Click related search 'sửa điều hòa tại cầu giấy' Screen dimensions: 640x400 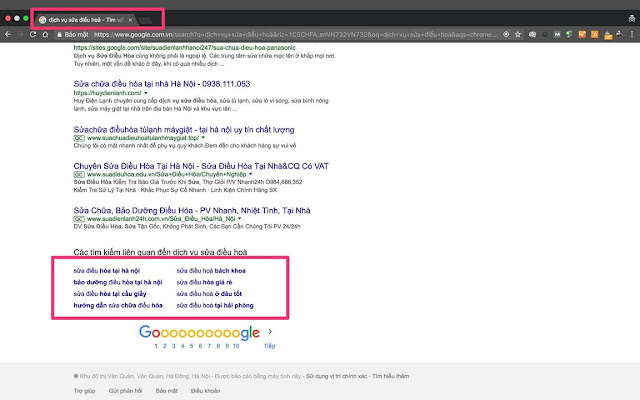(110, 293)
